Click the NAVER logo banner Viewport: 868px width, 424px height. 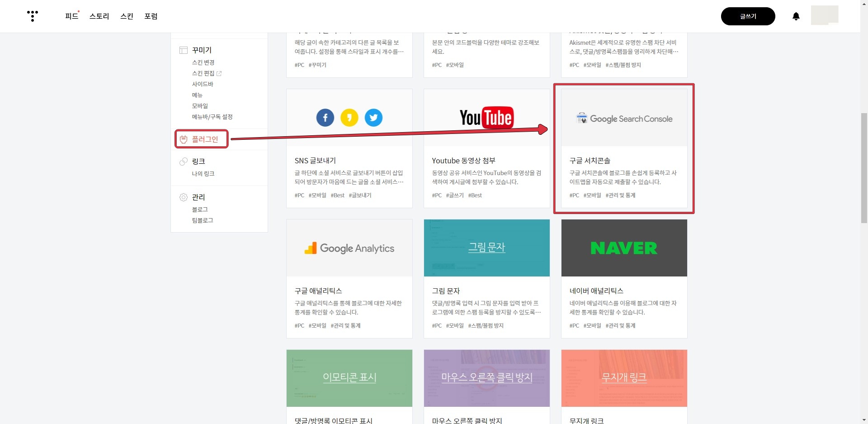(624, 248)
